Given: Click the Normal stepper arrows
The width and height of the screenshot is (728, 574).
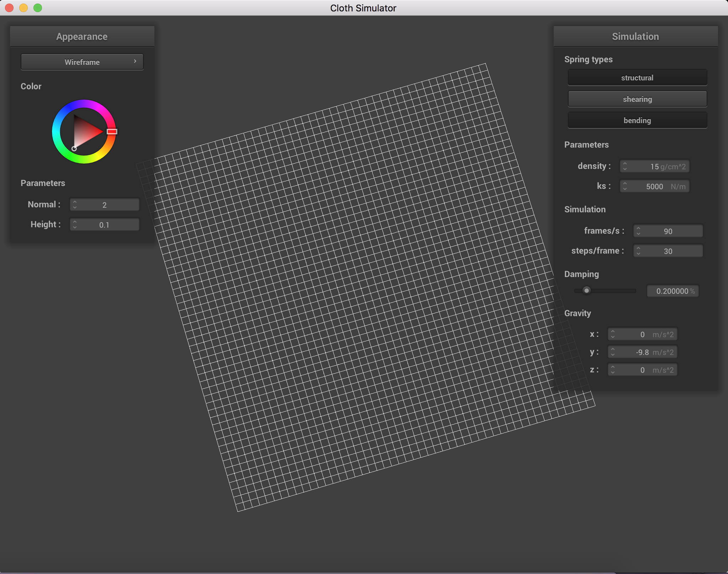Looking at the screenshot, I should [x=75, y=204].
